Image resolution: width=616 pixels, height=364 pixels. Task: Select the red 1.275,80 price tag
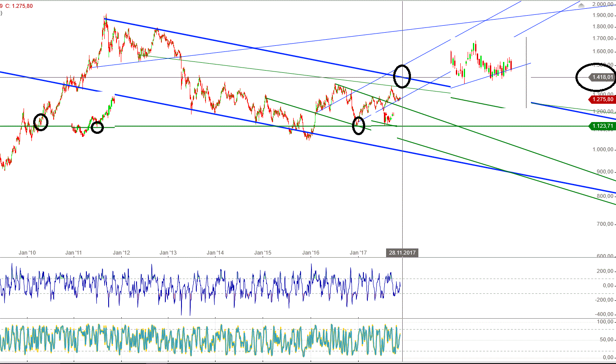[x=602, y=100]
